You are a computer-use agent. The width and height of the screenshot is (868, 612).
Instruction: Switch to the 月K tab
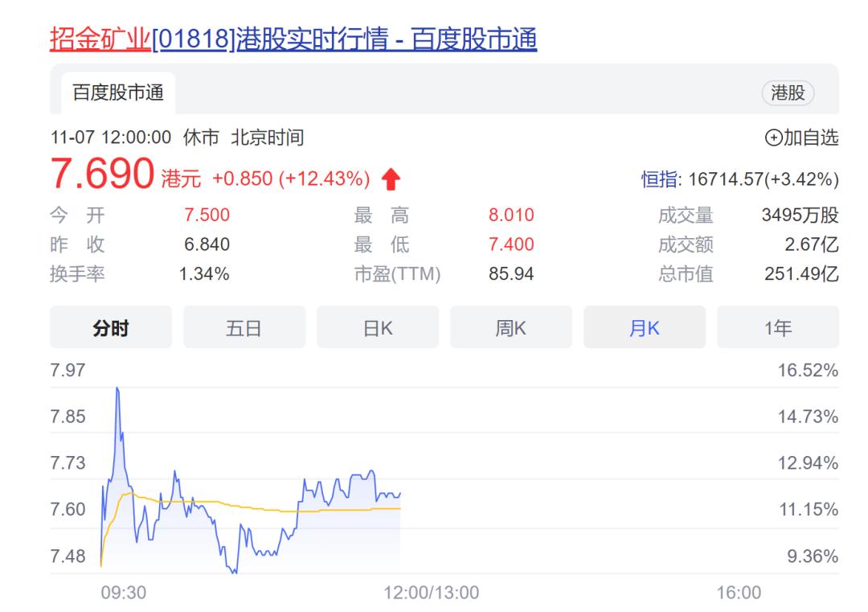pos(645,327)
